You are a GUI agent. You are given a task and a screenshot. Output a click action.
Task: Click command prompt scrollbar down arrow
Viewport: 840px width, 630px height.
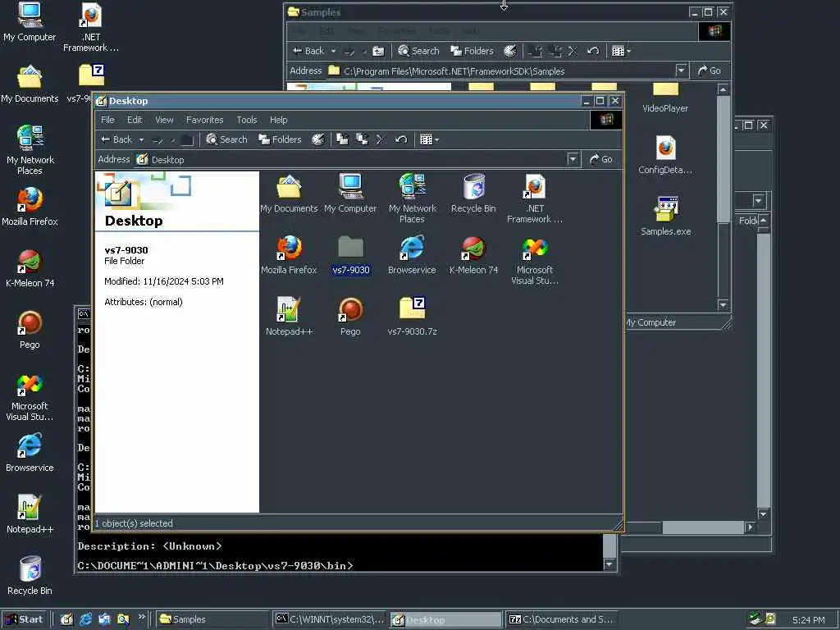(x=609, y=564)
